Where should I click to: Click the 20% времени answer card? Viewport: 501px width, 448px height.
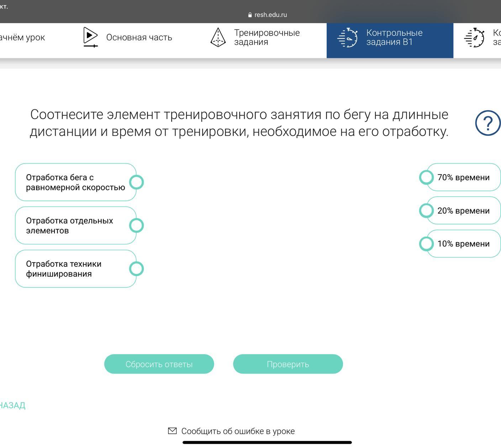[x=464, y=210]
